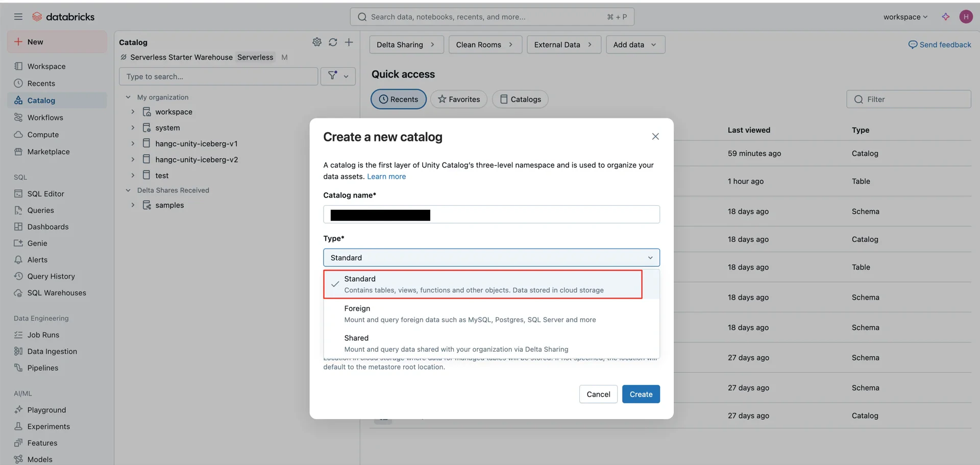
Task: Follow the Learn more link
Action: click(386, 177)
